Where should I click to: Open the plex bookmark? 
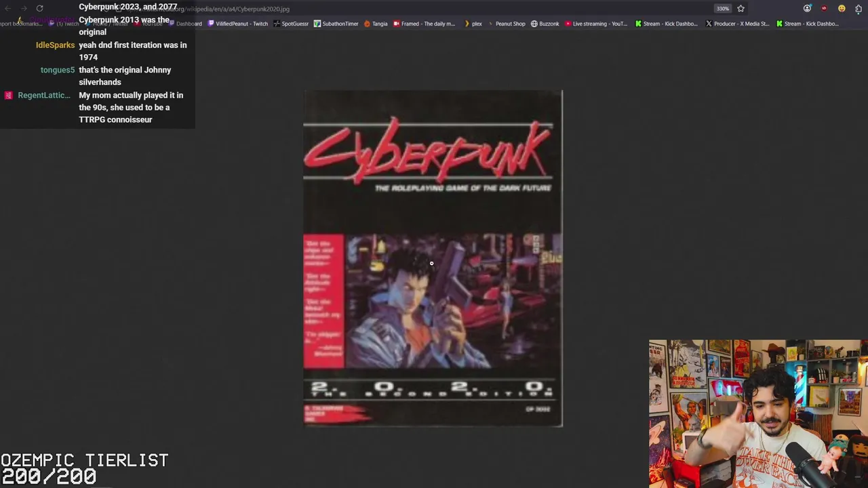pos(473,24)
